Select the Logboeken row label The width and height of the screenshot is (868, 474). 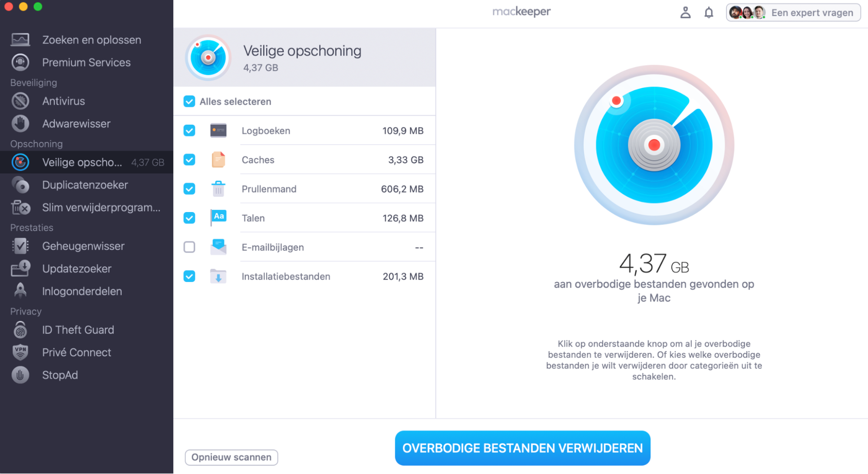[x=266, y=131]
